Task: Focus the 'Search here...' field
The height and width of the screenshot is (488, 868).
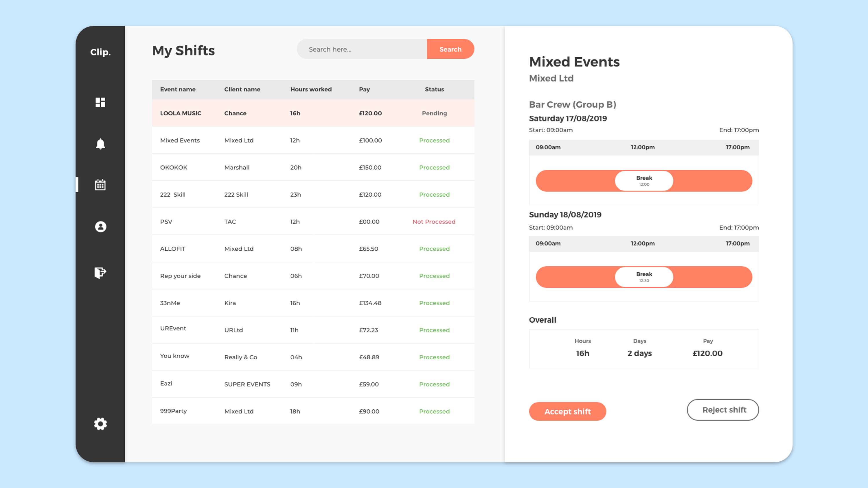Action: click(362, 49)
